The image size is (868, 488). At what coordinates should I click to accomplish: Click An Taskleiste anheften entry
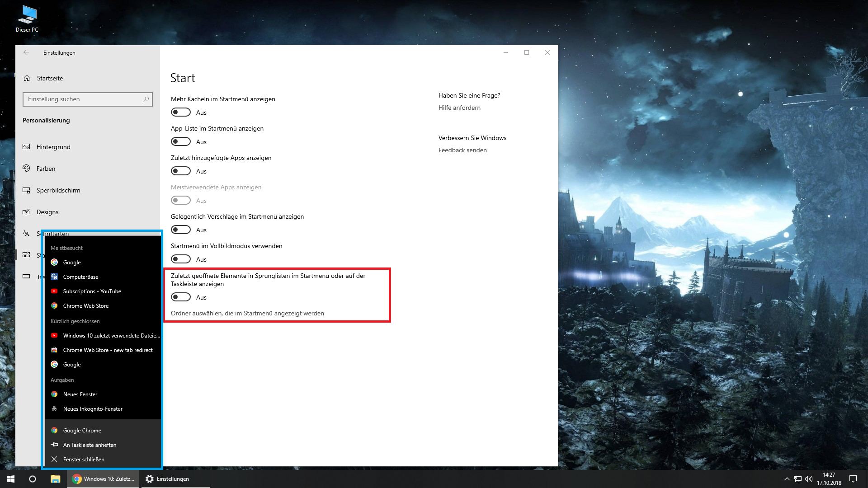tap(90, 445)
